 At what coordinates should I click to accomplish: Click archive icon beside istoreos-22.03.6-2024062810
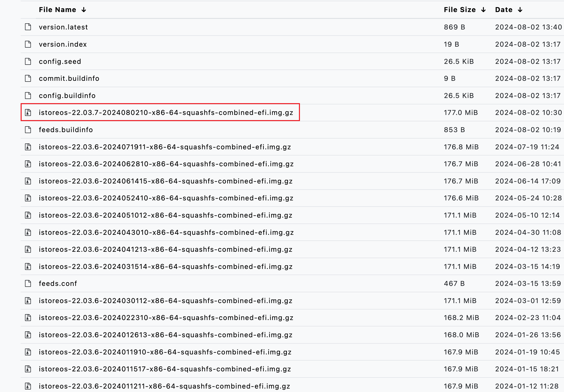pos(28,164)
